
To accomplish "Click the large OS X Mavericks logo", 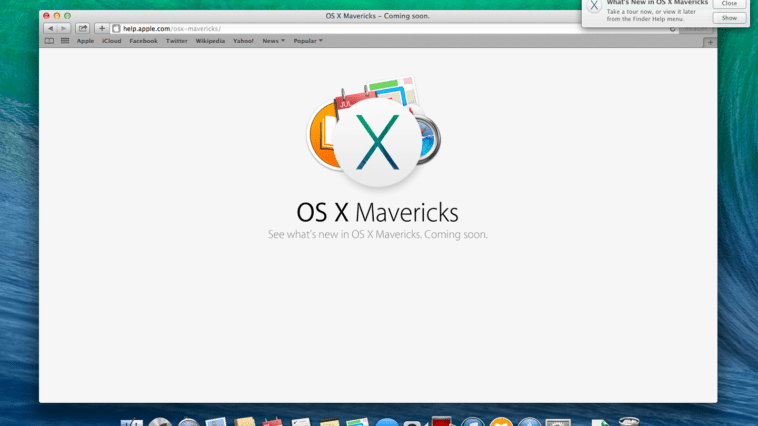I will pos(377,143).
